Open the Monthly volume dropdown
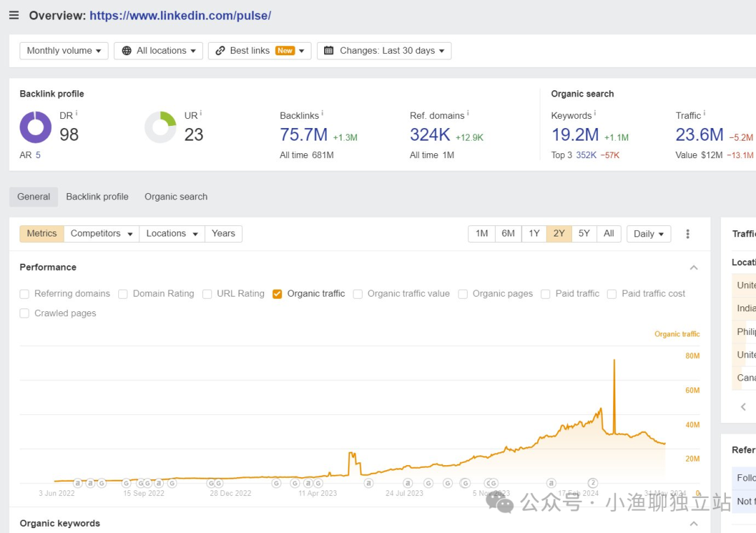This screenshot has height=533, width=756. click(64, 50)
